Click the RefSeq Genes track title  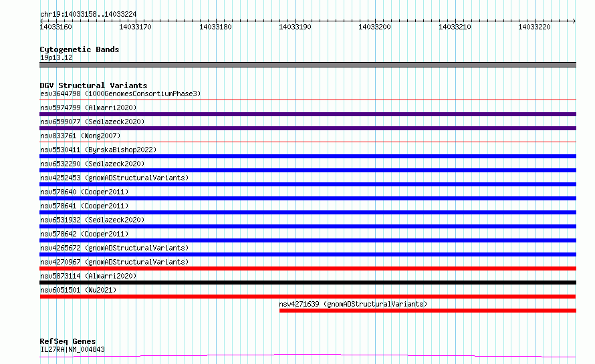68,341
